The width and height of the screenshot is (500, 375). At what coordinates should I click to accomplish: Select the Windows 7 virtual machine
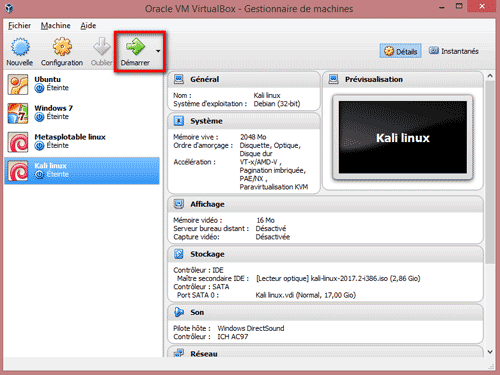[x=82, y=113]
